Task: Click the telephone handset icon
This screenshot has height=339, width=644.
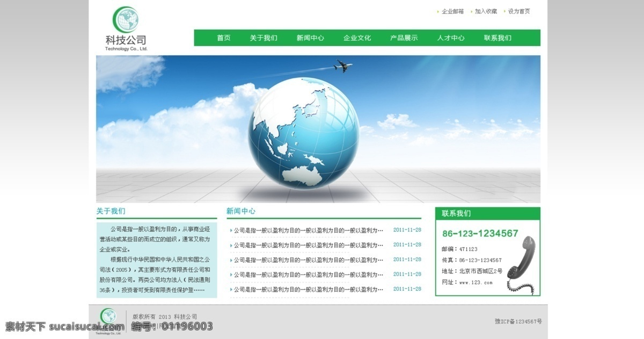Action: (x=522, y=264)
